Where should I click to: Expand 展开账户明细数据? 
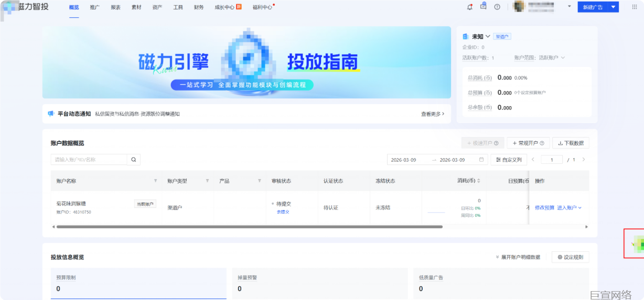click(x=518, y=257)
